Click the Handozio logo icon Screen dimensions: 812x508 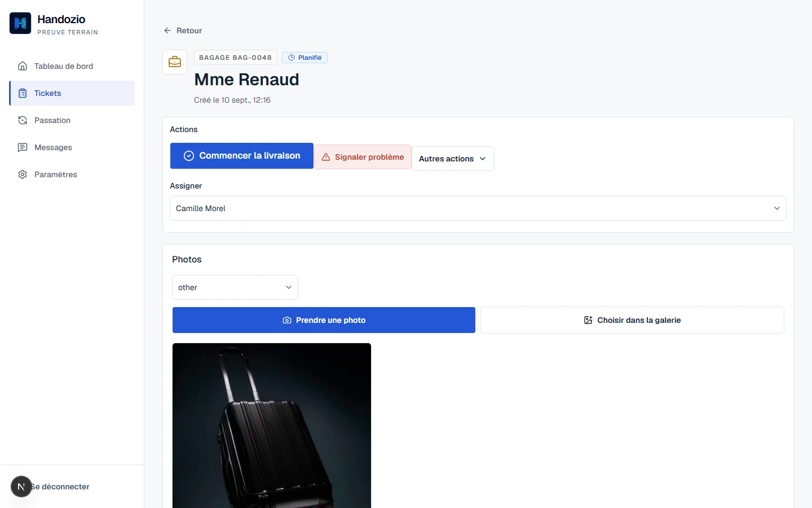point(20,23)
